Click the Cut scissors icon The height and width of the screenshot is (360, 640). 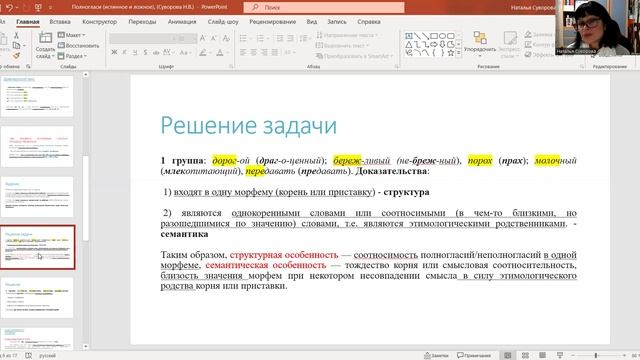click(16, 36)
